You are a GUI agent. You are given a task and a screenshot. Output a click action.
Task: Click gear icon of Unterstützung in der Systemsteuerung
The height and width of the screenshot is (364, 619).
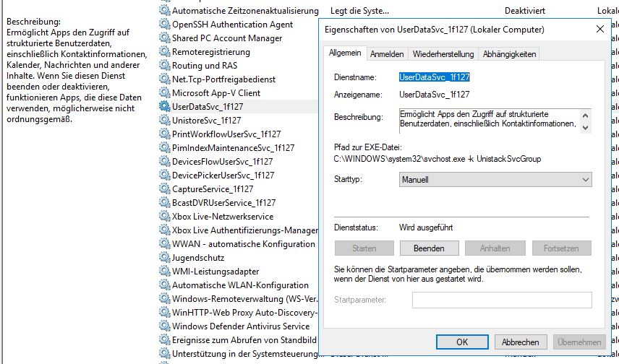pyautogui.click(x=164, y=354)
